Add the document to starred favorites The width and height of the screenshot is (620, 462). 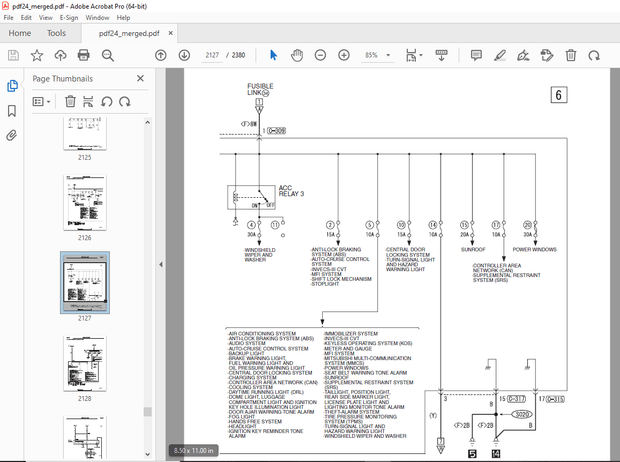(x=37, y=55)
